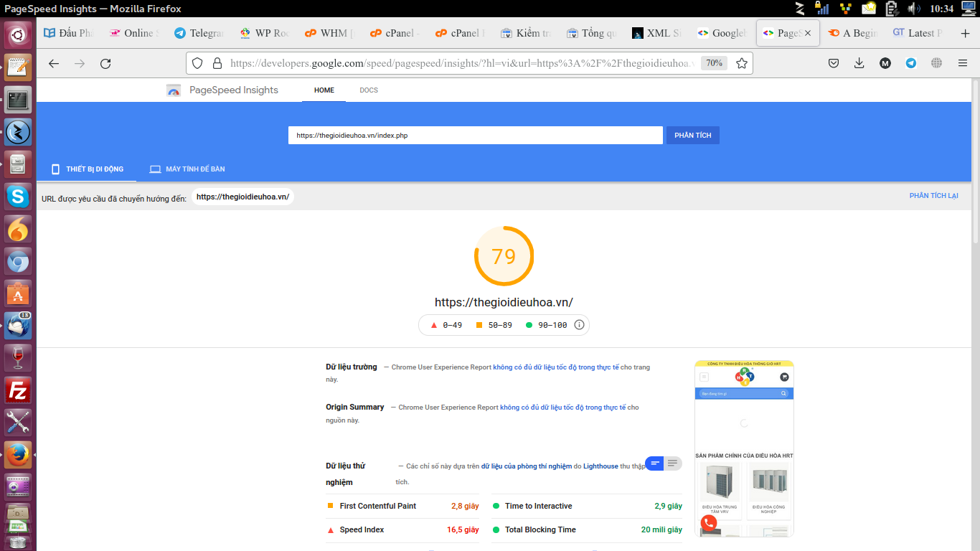The height and width of the screenshot is (551, 980).
Task: Switch to the MÁY TÍNH ĐỂ BÀN tab
Action: [187, 169]
